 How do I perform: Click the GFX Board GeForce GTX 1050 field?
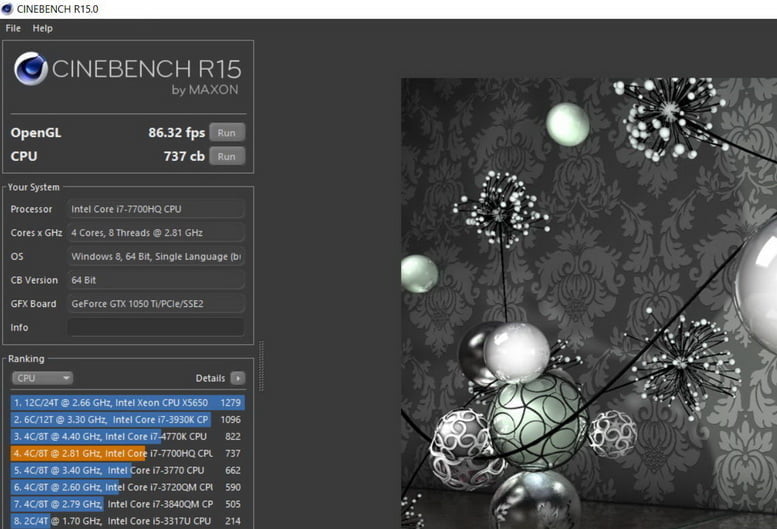click(155, 303)
